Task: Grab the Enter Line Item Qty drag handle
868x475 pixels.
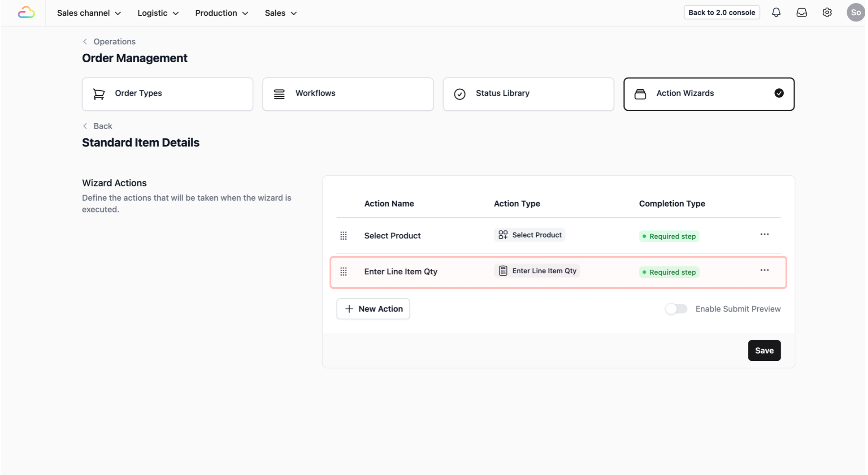Action: tap(343, 272)
